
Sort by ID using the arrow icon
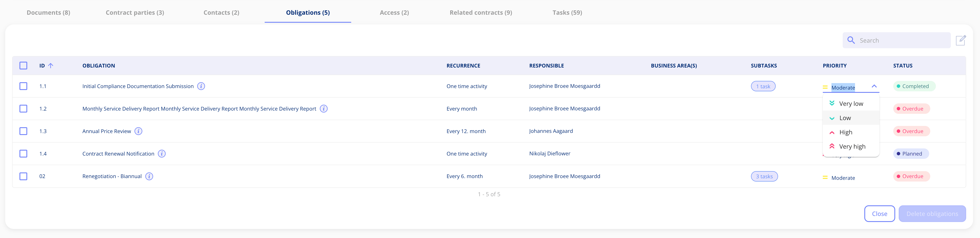pos(51,66)
